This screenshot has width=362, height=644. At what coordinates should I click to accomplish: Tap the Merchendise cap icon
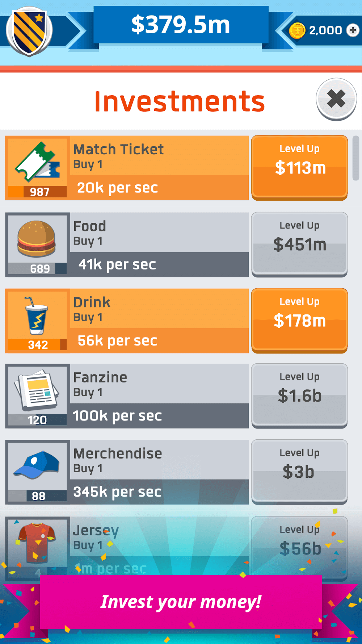tap(37, 467)
